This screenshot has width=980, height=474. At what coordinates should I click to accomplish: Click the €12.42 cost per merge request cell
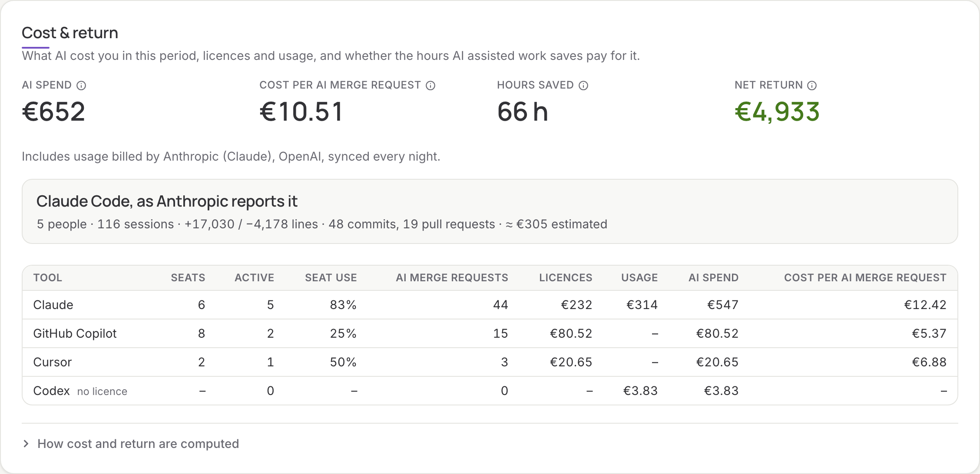925,305
